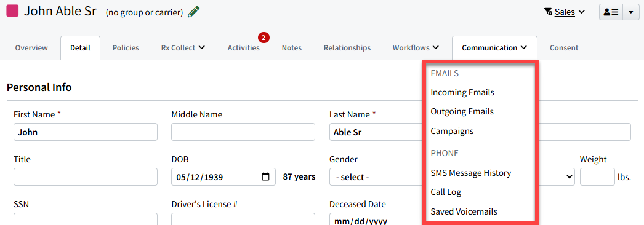Click the green pencil edit icon

coord(193,12)
